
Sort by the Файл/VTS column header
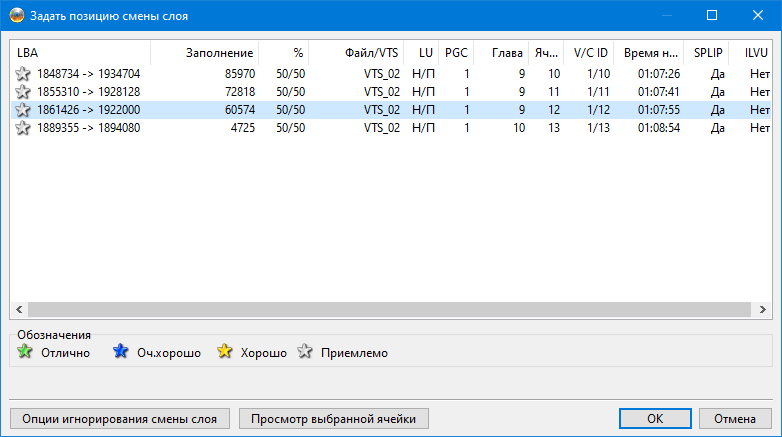coord(356,52)
